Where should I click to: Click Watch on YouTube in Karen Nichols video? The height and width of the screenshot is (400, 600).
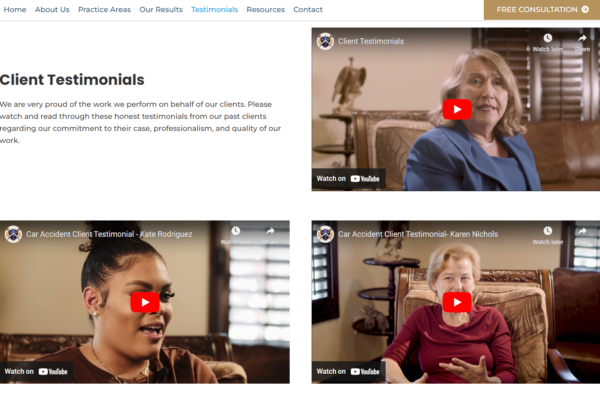tap(348, 371)
